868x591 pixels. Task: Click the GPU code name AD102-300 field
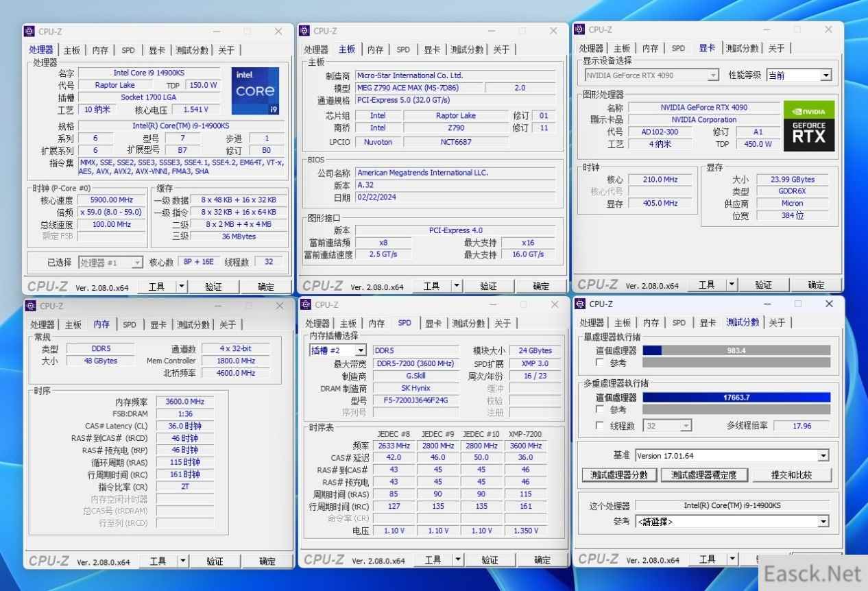[x=660, y=132]
